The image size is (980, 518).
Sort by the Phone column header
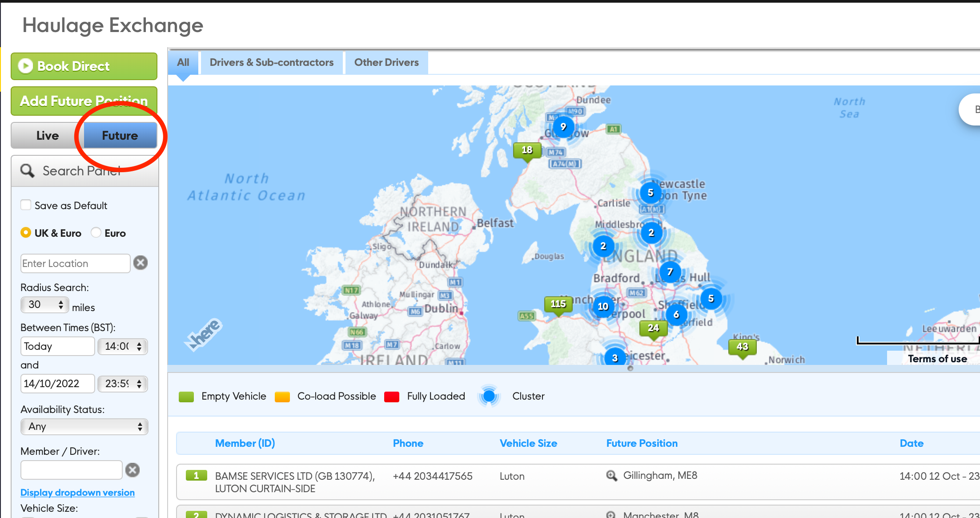coord(408,443)
